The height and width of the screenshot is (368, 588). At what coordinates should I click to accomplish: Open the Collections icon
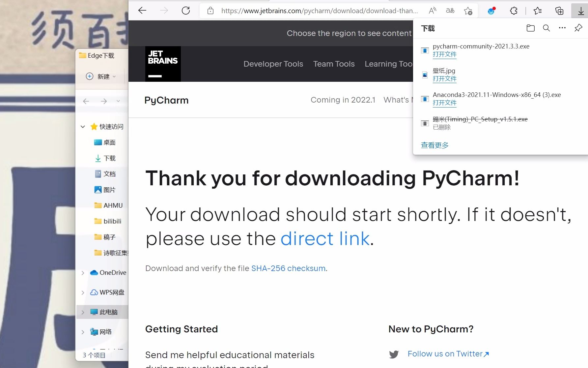click(559, 11)
